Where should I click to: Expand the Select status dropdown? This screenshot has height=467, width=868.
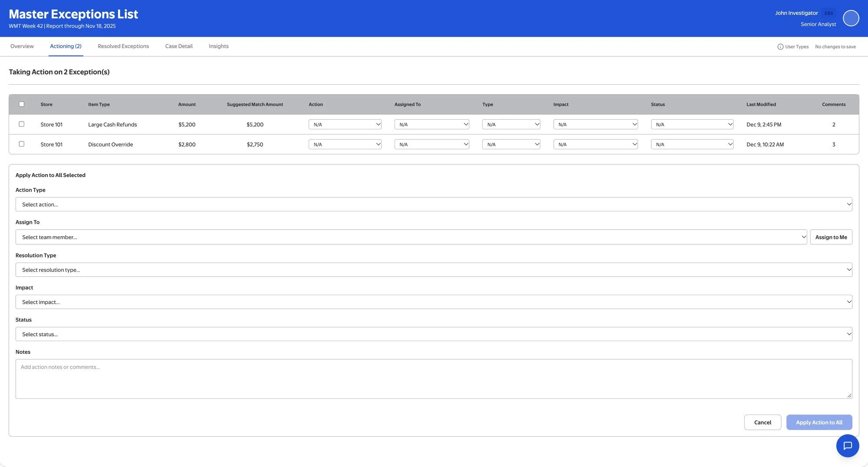[434, 334]
